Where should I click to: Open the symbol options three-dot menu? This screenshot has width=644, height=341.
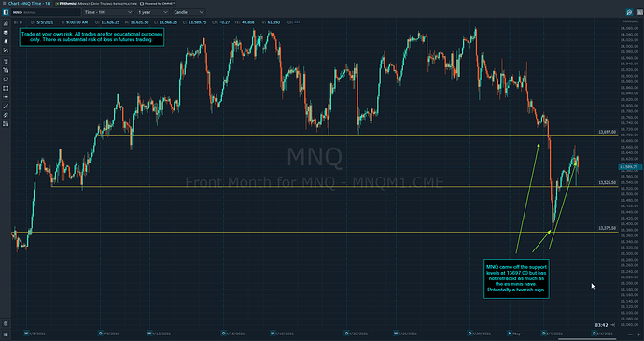pyautogui.click(x=77, y=12)
